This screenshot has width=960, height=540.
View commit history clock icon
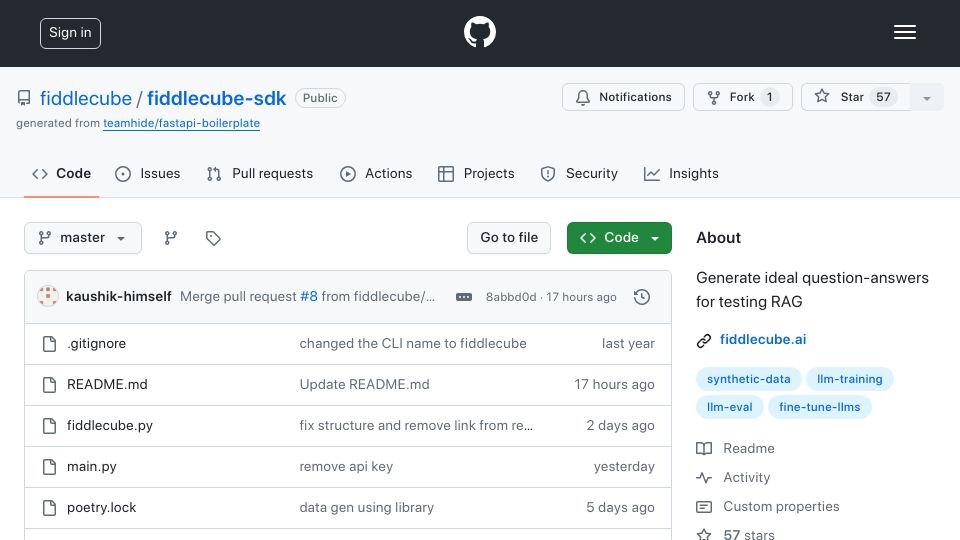pos(642,297)
